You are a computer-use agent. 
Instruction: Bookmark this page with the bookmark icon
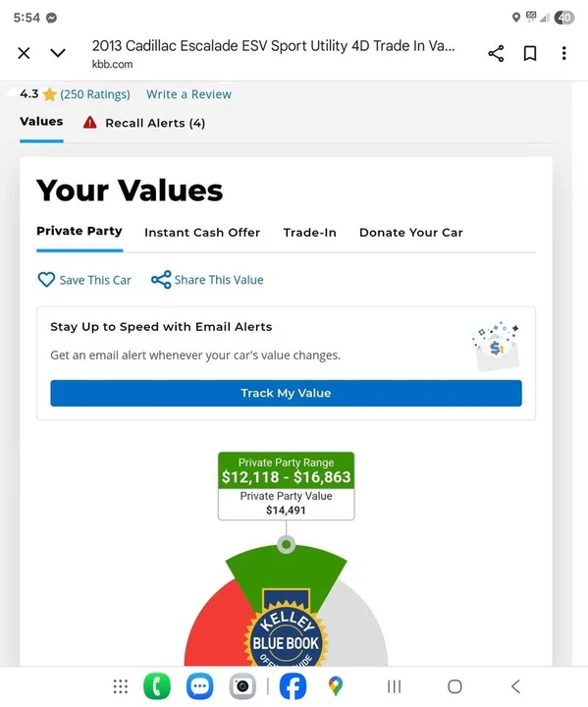coord(530,53)
